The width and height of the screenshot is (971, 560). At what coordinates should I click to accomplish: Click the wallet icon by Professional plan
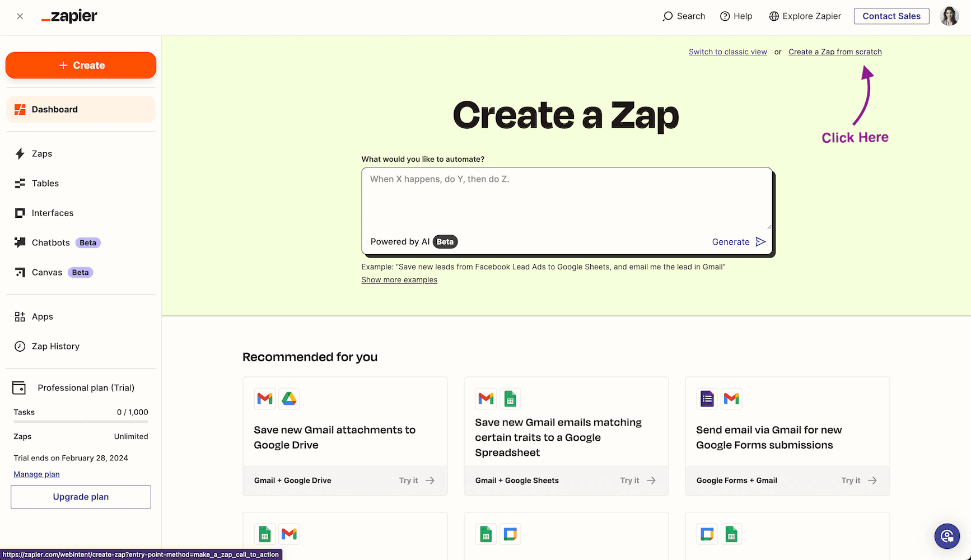point(19,388)
